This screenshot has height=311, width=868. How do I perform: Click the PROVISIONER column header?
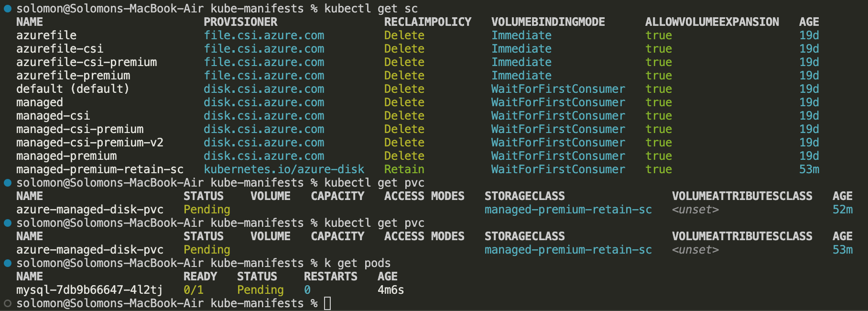[x=240, y=22]
